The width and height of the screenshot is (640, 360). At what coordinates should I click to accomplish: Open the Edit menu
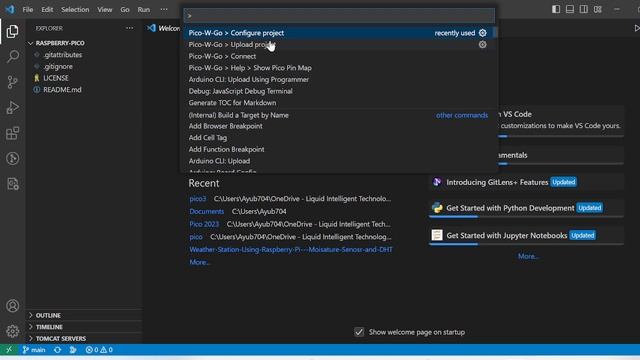click(47, 9)
